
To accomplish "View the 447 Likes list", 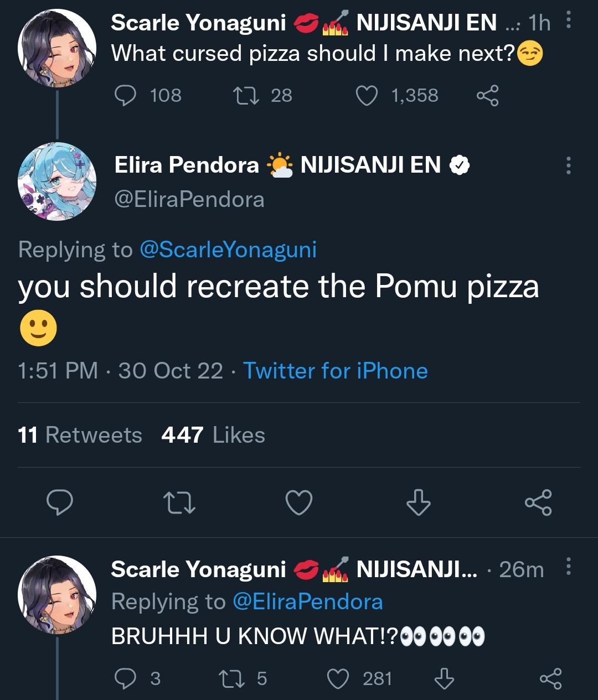I will pos(213,435).
